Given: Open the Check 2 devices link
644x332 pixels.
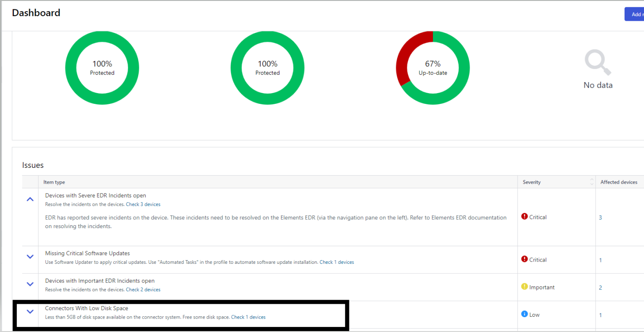Looking at the screenshot, I should [143, 290].
